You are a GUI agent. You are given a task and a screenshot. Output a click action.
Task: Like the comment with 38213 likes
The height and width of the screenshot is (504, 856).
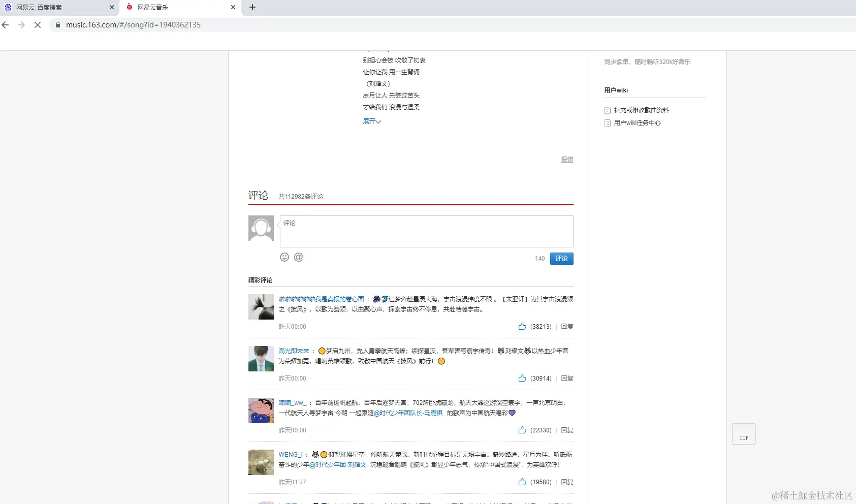tap(522, 327)
